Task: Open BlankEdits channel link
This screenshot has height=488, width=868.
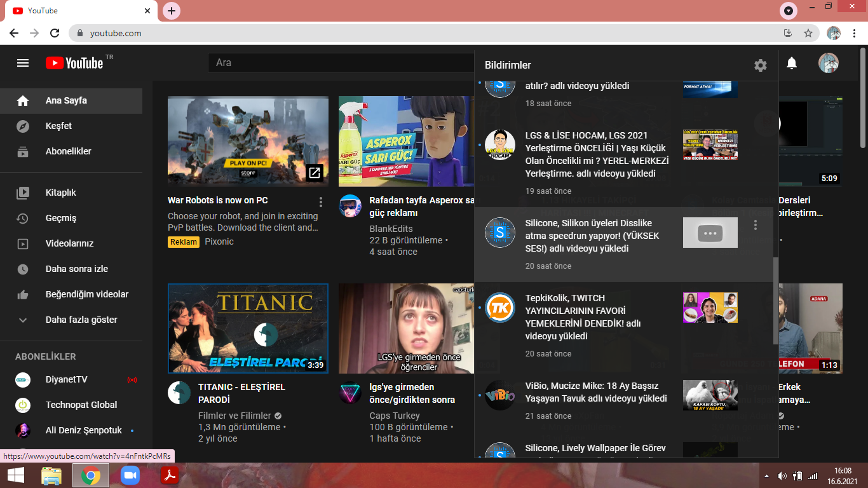Action: (x=391, y=229)
